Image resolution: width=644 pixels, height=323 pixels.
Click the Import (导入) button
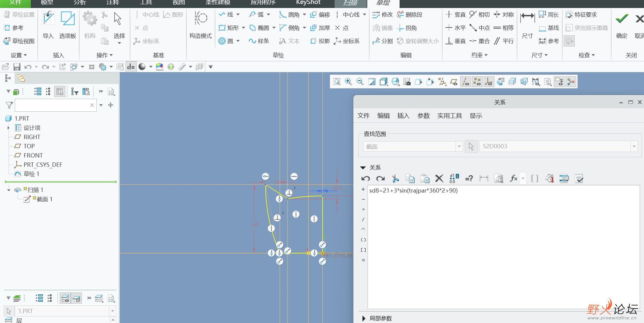[48, 25]
